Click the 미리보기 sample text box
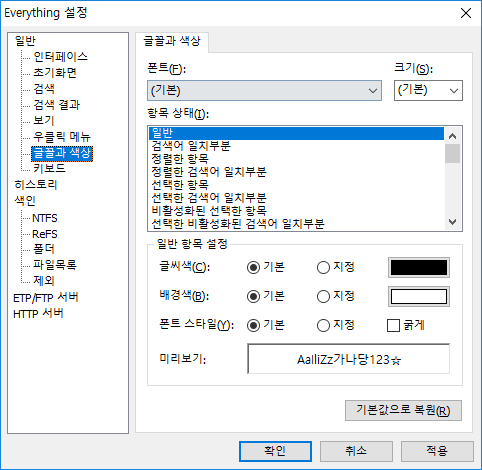The width and height of the screenshot is (482, 470). click(x=349, y=359)
